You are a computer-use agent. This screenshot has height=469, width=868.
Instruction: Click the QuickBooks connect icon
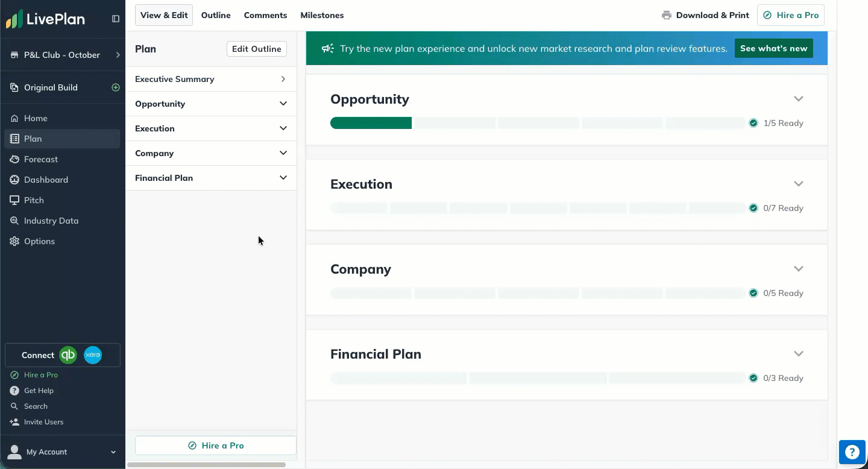[68, 355]
